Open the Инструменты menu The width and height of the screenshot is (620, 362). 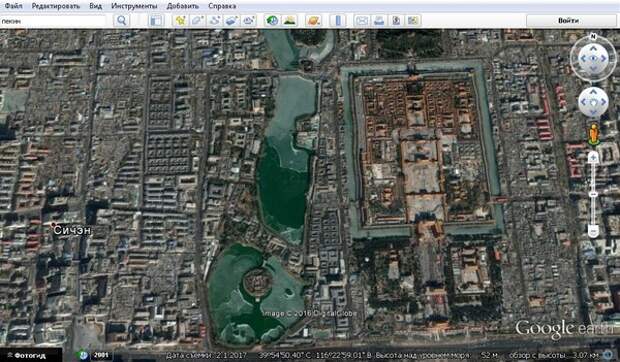(x=134, y=6)
